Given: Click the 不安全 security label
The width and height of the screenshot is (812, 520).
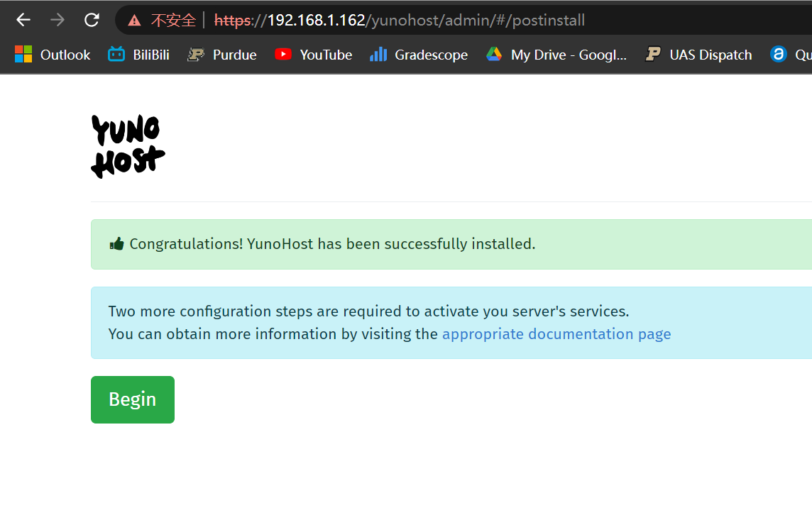Looking at the screenshot, I should coord(173,20).
